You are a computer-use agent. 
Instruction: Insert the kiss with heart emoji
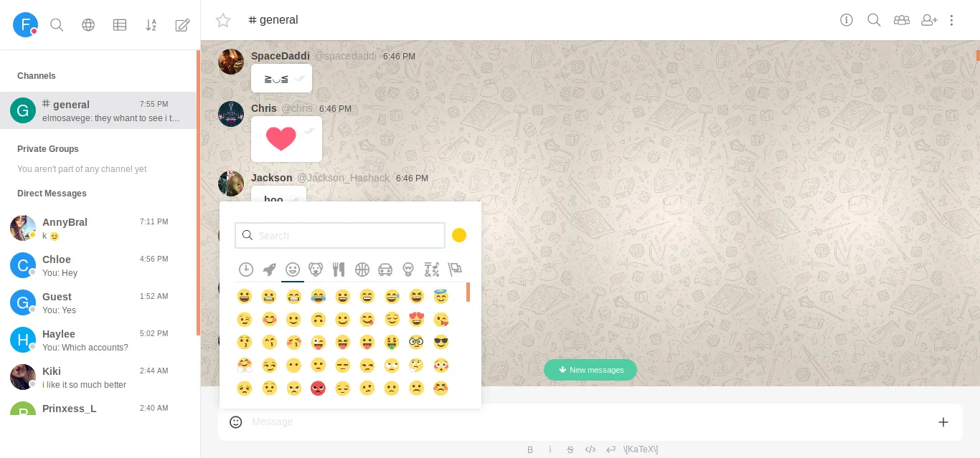point(440,320)
